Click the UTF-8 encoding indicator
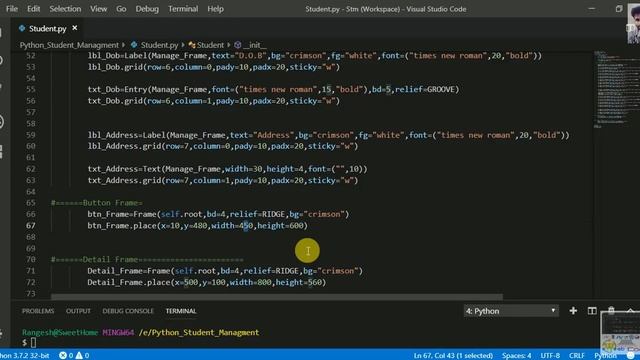Screen dimensions: 640x360 point(550,356)
